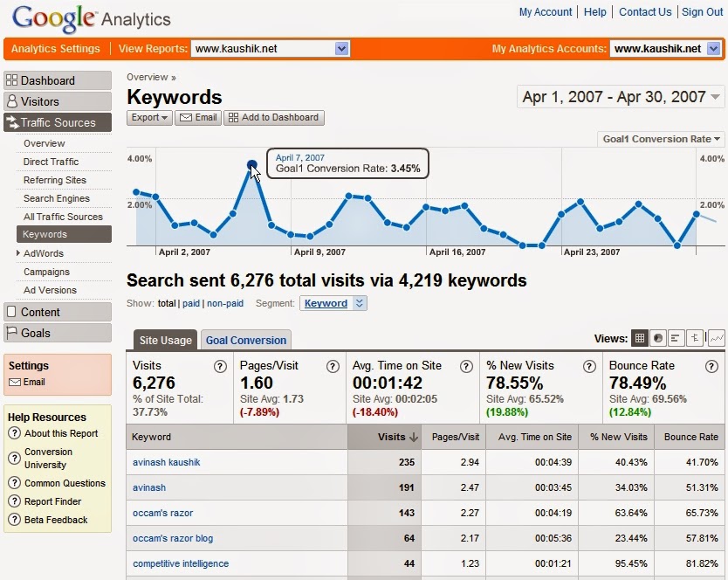Open keyword 'competitive intelligence'

[x=181, y=563]
